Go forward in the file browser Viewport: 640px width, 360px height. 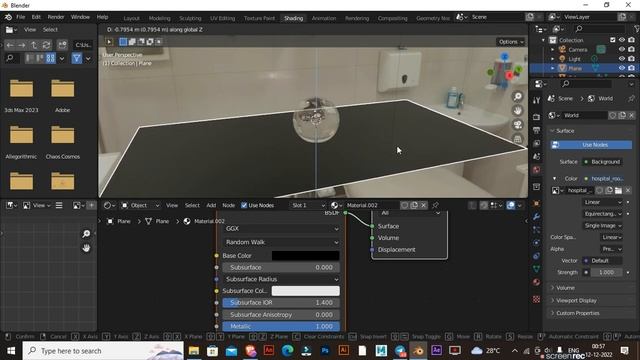(x=22, y=45)
